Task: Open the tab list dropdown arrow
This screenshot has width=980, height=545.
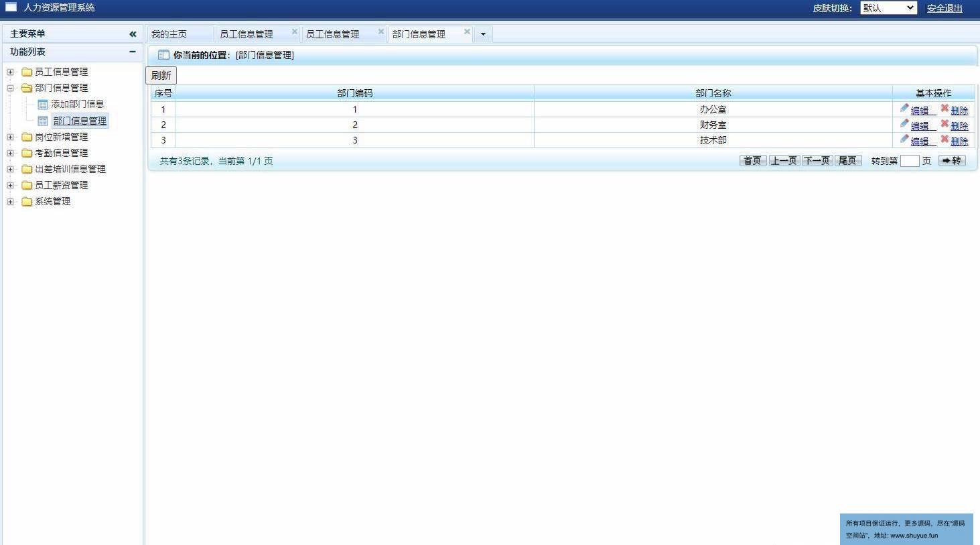Action: point(483,34)
